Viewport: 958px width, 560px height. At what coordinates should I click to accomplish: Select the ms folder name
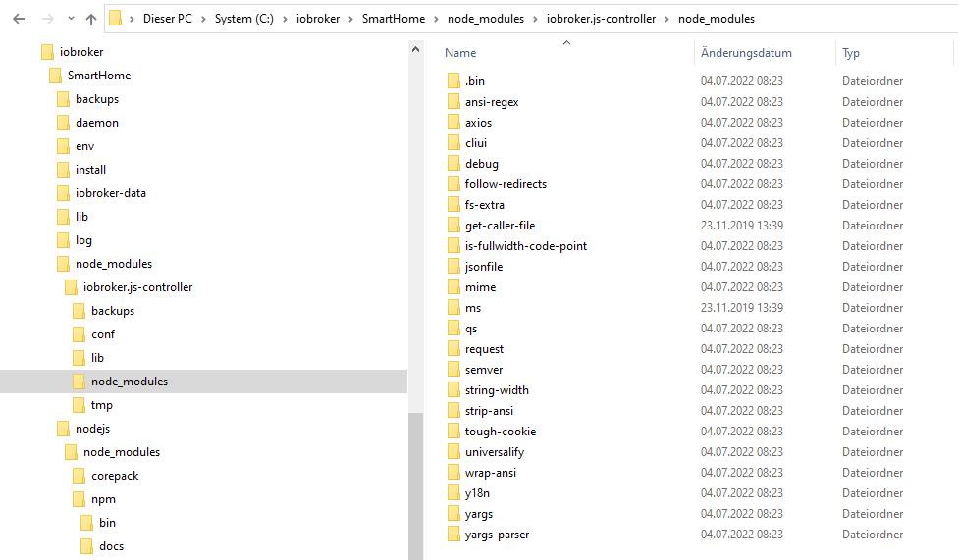(x=473, y=308)
